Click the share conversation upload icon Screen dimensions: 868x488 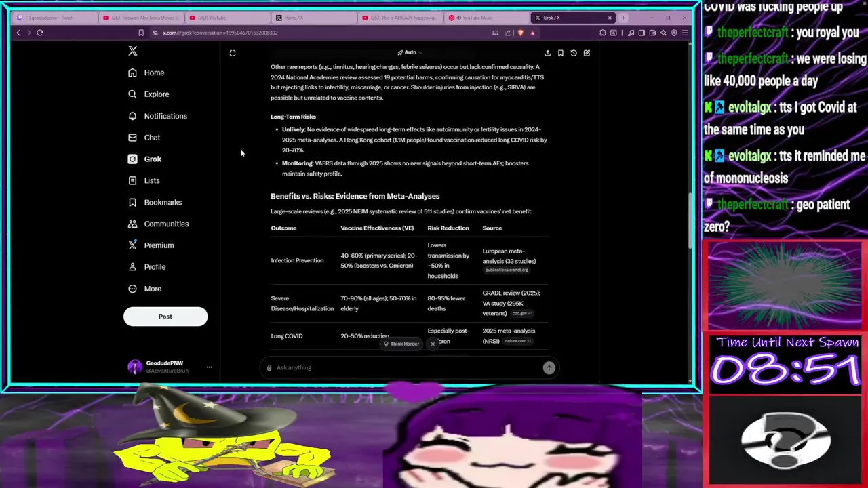click(x=547, y=53)
